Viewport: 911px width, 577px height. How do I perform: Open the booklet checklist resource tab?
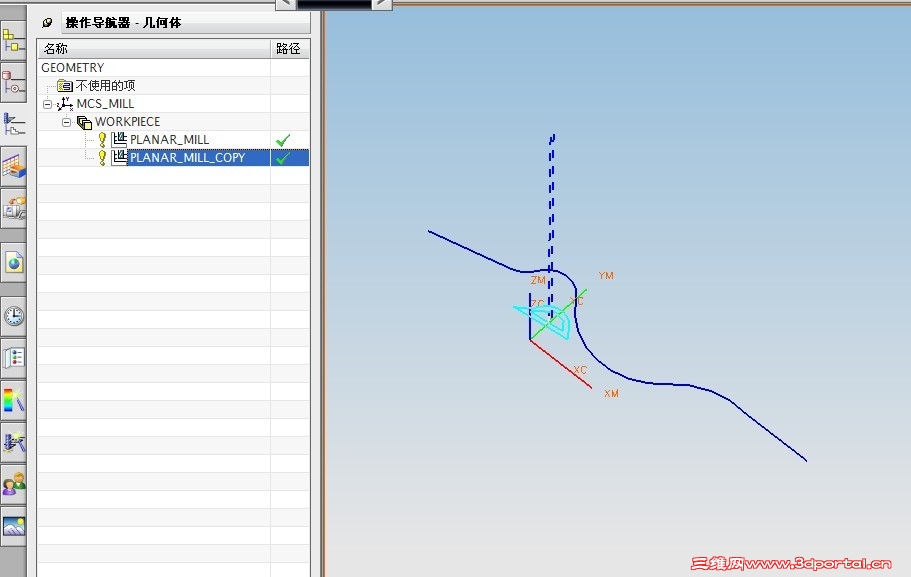(13, 358)
